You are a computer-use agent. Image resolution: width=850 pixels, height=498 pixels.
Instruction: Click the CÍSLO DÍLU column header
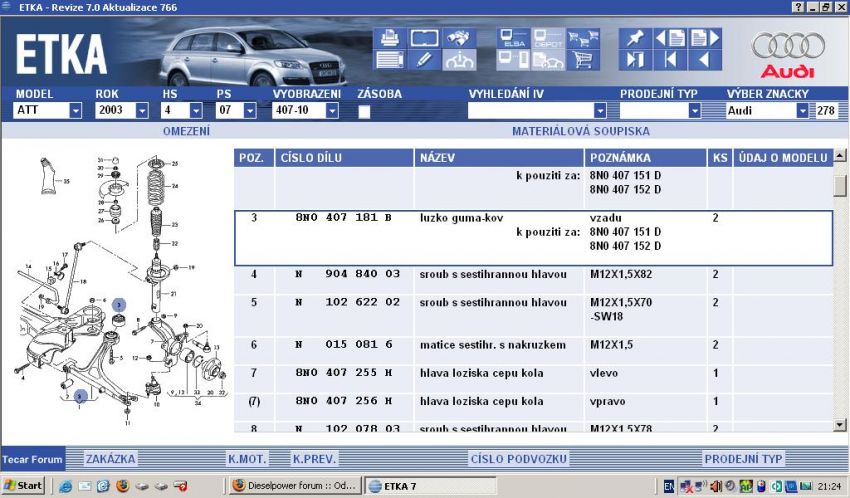click(344, 158)
